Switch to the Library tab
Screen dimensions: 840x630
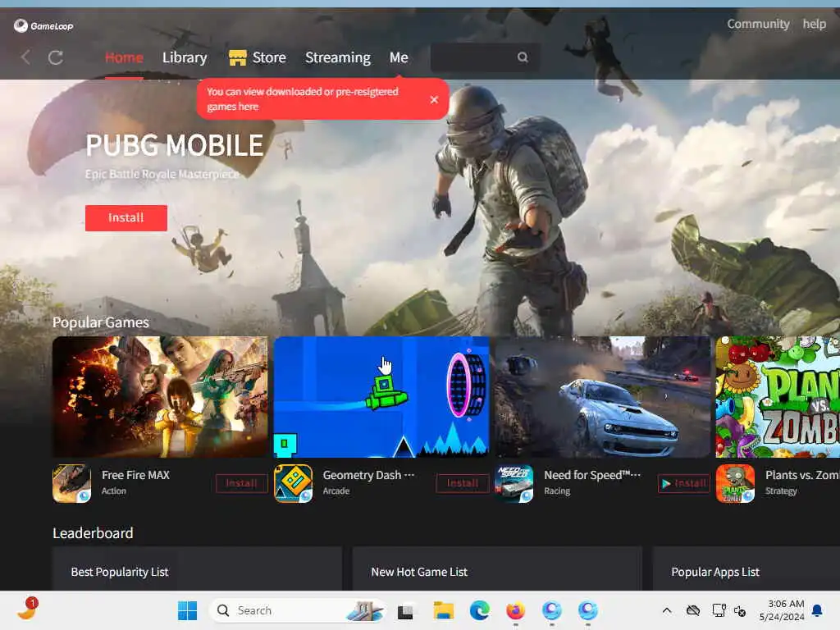coord(185,57)
